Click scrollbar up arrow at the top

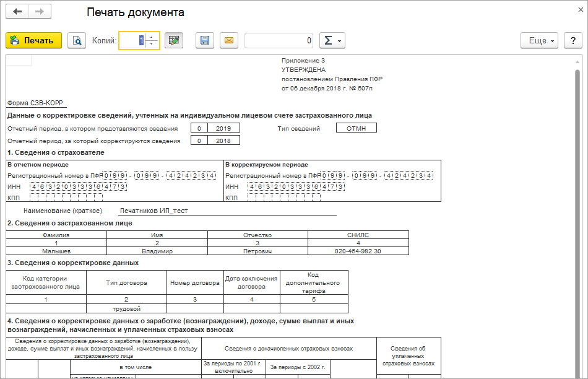click(x=577, y=62)
